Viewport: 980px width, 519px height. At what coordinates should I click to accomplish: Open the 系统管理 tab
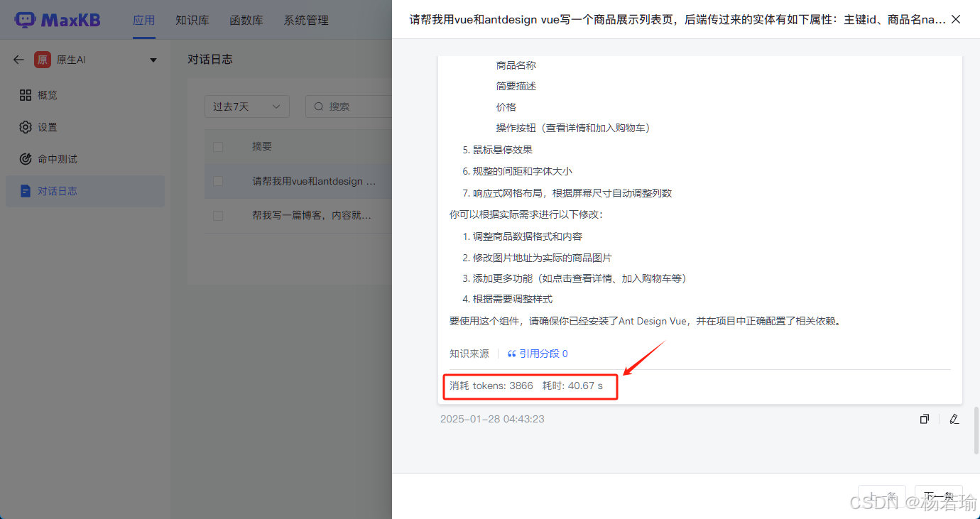coord(306,20)
